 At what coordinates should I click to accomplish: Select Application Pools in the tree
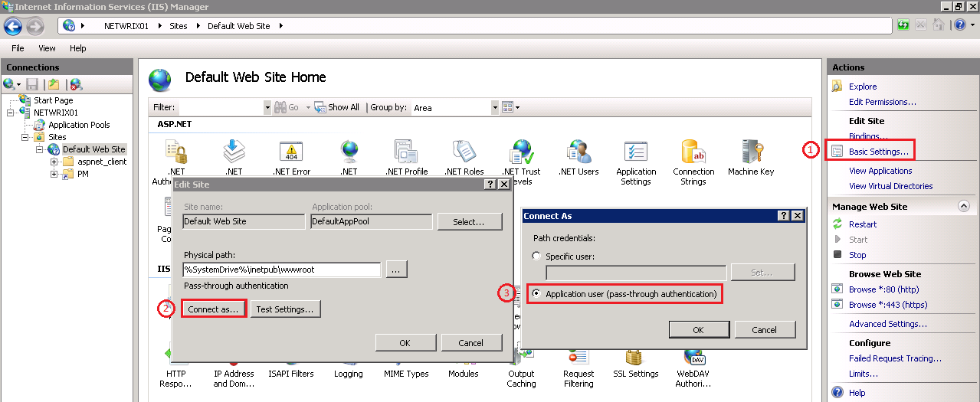pyautogui.click(x=79, y=125)
